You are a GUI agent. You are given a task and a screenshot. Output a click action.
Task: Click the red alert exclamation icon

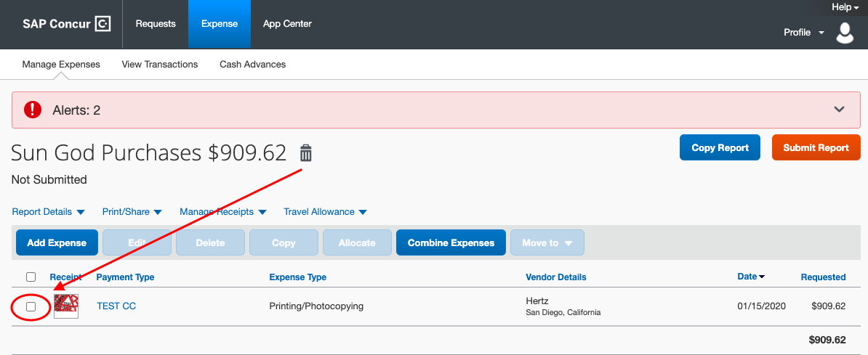click(33, 110)
